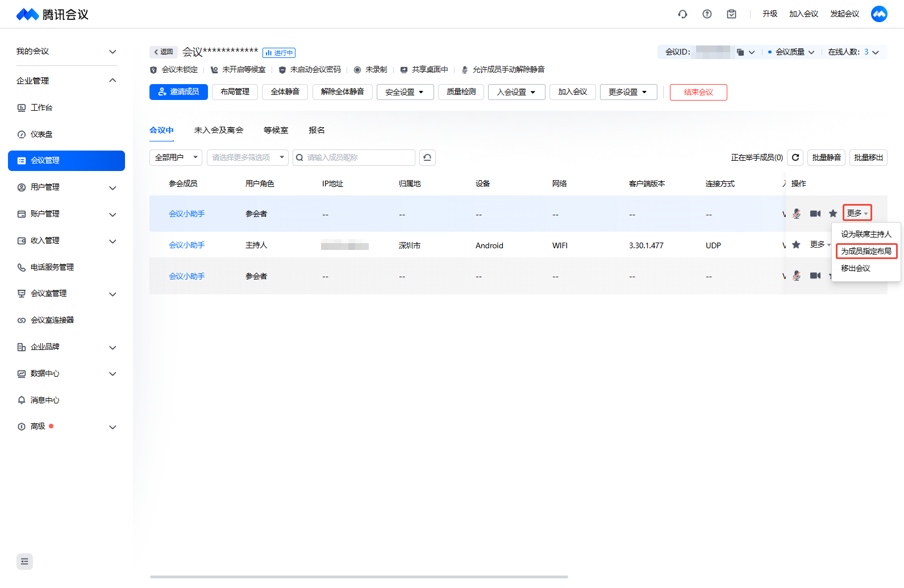904x588 pixels.
Task: Open 工作台 workbench in sidebar
Action: coord(66,107)
